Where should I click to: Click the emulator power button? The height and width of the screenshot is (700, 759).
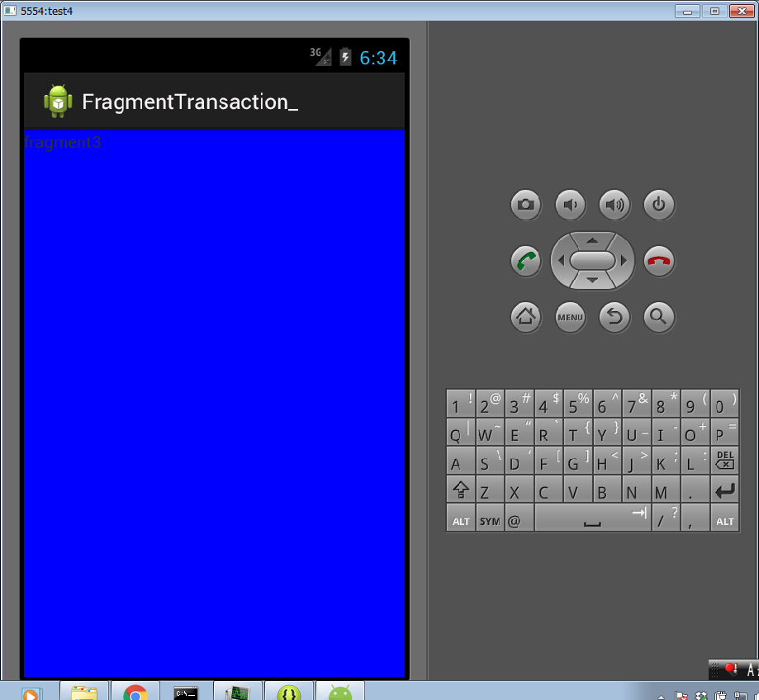click(659, 205)
